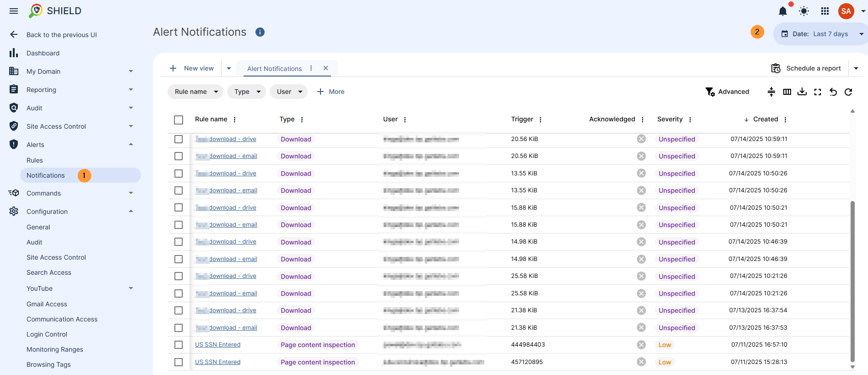This screenshot has height=375, width=868.
Task: Click acknowledged status icon for 07/11/2025 16:57:10 row
Action: point(641,345)
